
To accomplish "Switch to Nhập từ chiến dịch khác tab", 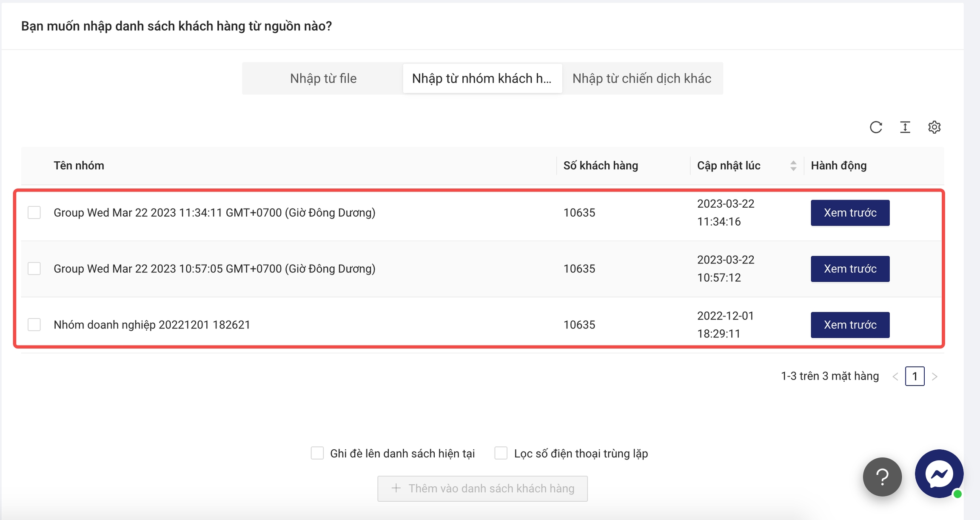I will click(x=641, y=78).
